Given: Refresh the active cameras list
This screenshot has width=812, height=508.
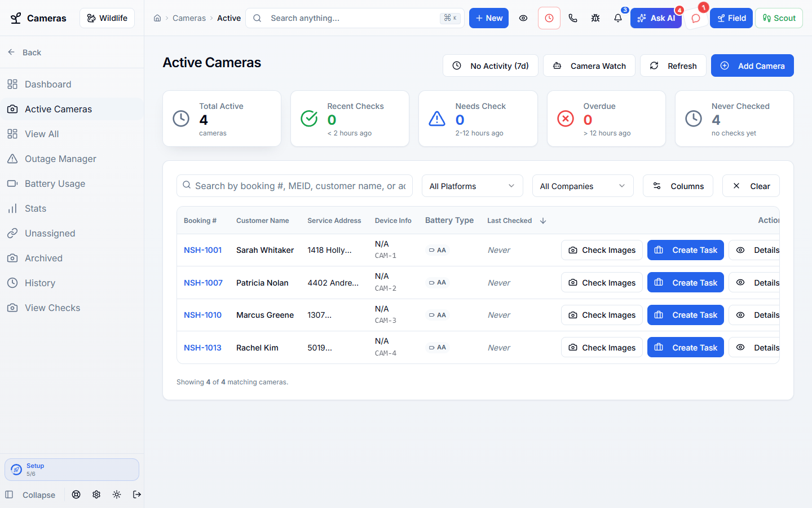Looking at the screenshot, I should [673, 66].
